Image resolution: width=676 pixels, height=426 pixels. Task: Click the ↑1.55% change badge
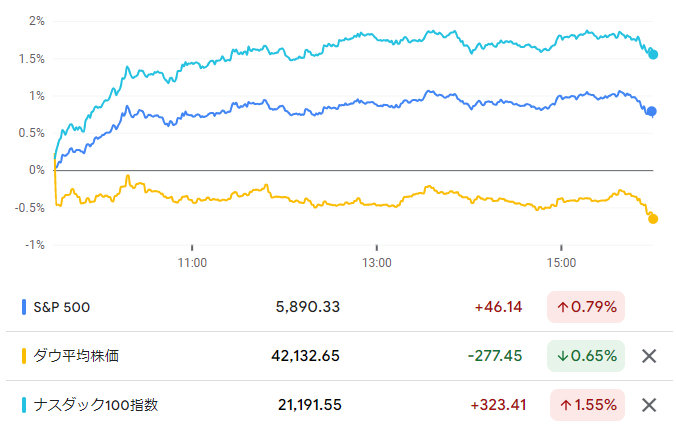[587, 405]
